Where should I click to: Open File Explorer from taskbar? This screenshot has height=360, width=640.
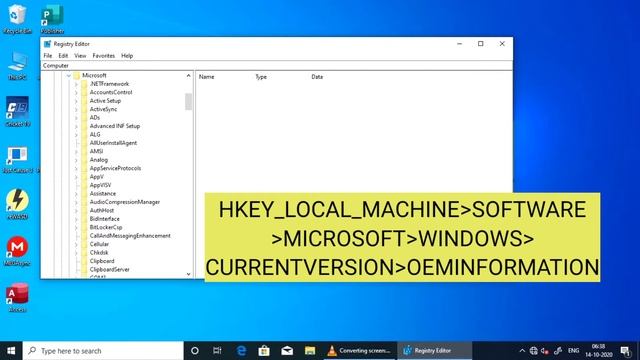click(310, 351)
